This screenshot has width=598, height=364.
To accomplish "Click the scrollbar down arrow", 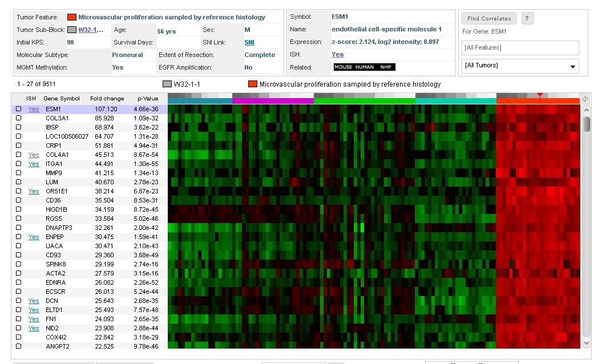I will [x=587, y=343].
